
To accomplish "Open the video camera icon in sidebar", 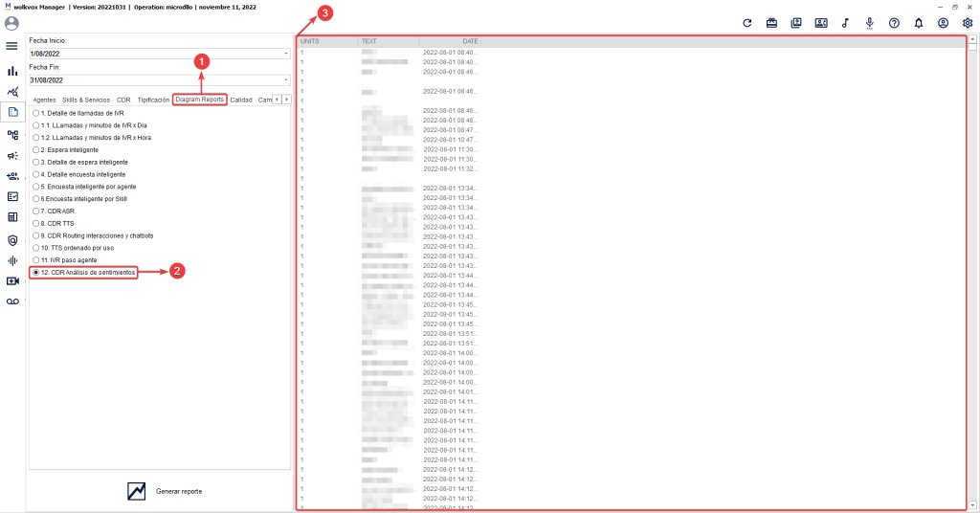I will (12, 281).
